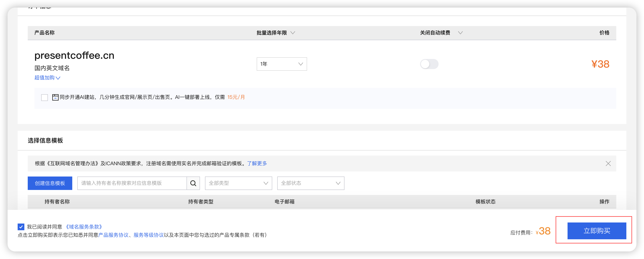644x259 pixels.
Task: Click the 立即购买 button
Action: pos(597,230)
